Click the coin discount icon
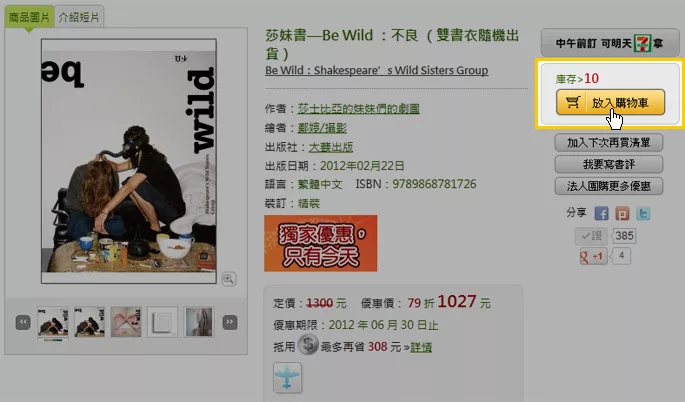 coord(308,345)
